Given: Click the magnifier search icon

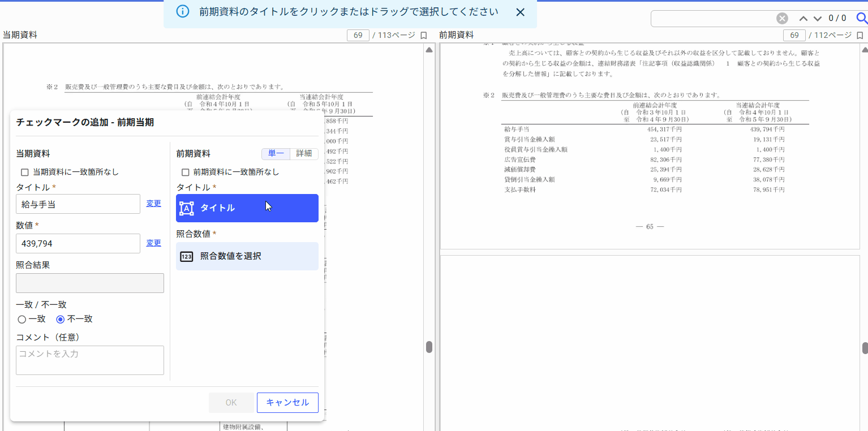Looking at the screenshot, I should click(x=862, y=19).
